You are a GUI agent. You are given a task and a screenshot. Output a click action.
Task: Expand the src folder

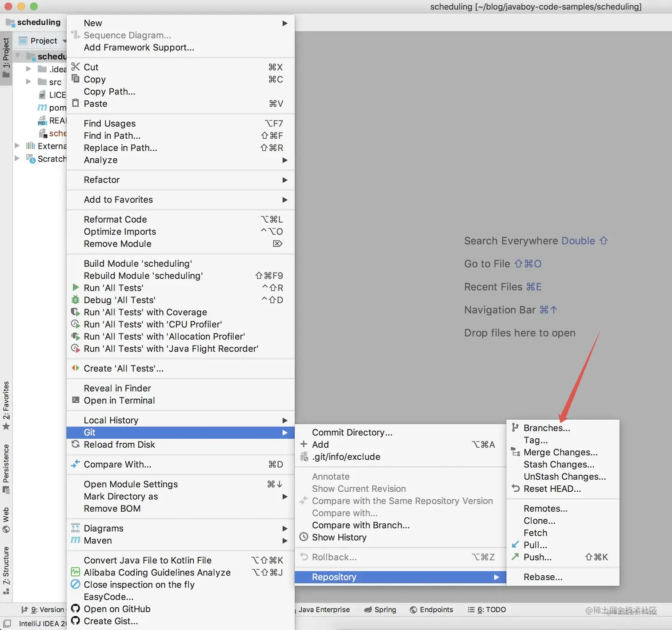coord(28,81)
